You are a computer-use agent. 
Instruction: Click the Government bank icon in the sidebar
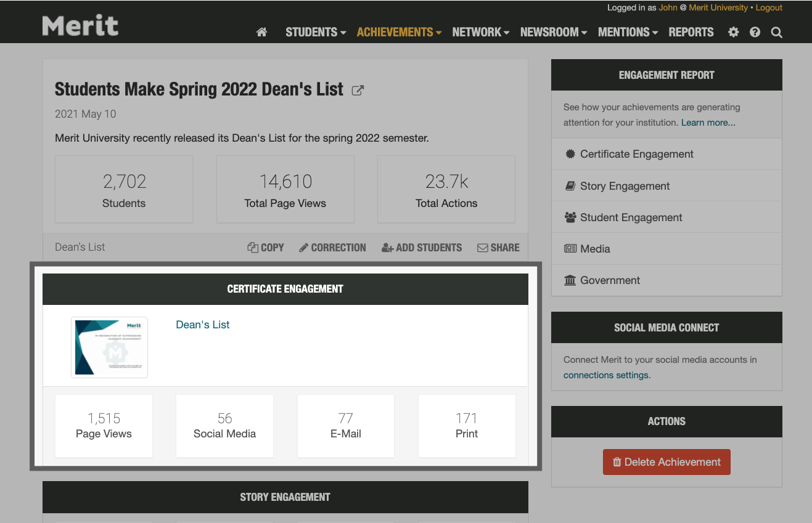tap(570, 280)
